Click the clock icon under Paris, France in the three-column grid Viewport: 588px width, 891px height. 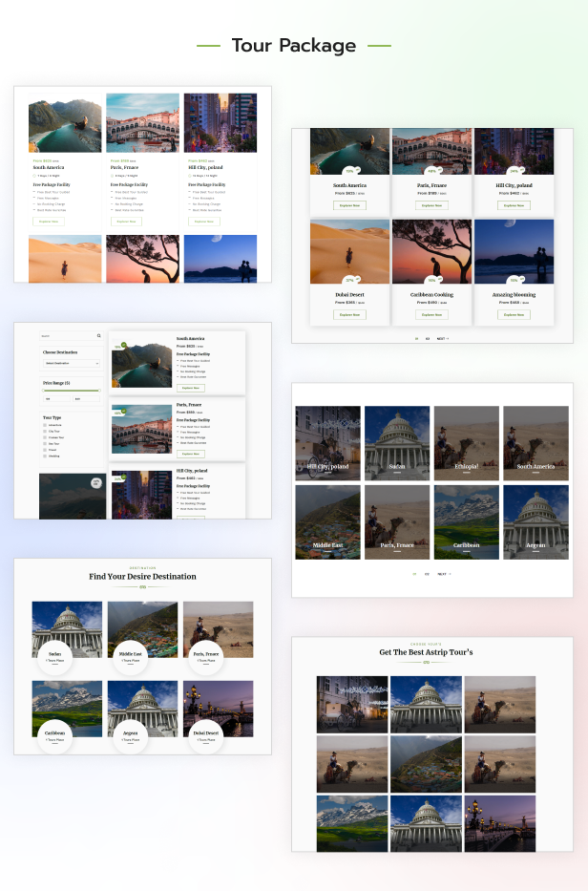112,176
